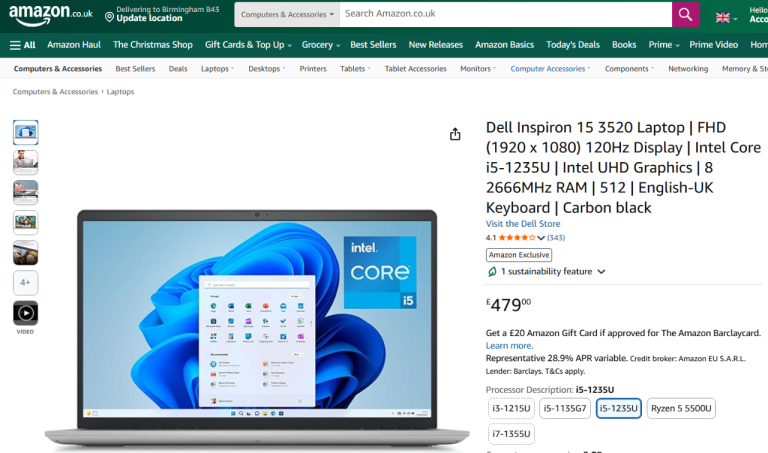Open Networking in subnav
The image size is (768, 453).
click(688, 69)
